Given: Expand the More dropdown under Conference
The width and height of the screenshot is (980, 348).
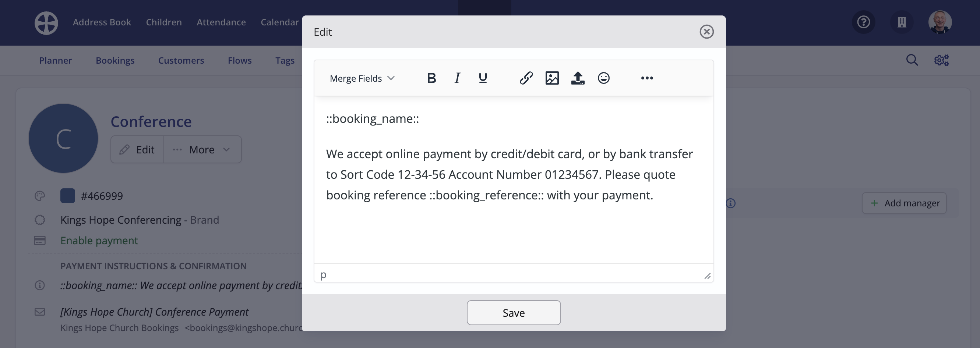Looking at the screenshot, I should tap(202, 149).
